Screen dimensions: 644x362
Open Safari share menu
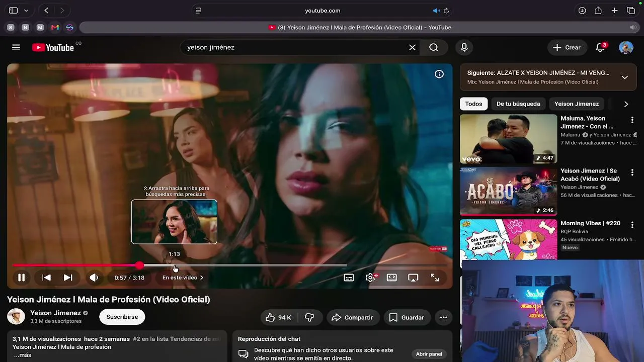pos(598,11)
